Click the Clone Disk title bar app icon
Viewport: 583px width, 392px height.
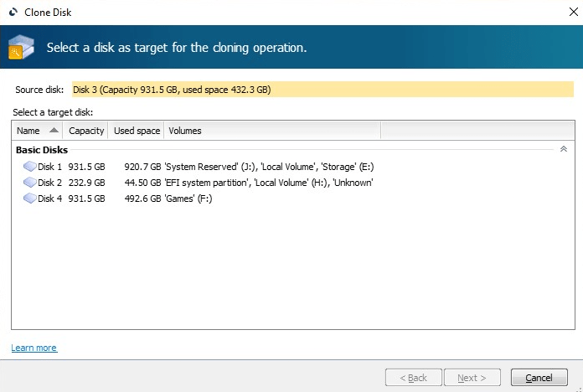(13, 13)
